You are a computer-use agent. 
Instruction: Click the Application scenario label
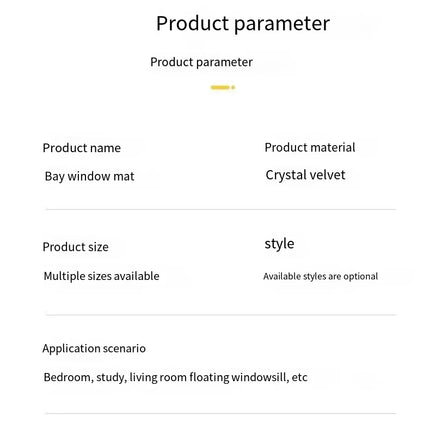click(94, 349)
